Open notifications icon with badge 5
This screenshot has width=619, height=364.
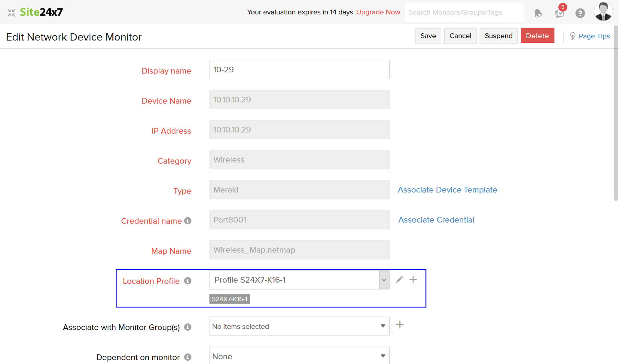(560, 13)
